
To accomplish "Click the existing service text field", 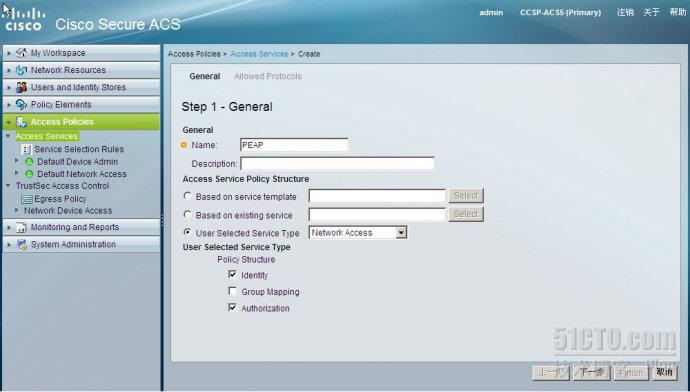I will 377,214.
